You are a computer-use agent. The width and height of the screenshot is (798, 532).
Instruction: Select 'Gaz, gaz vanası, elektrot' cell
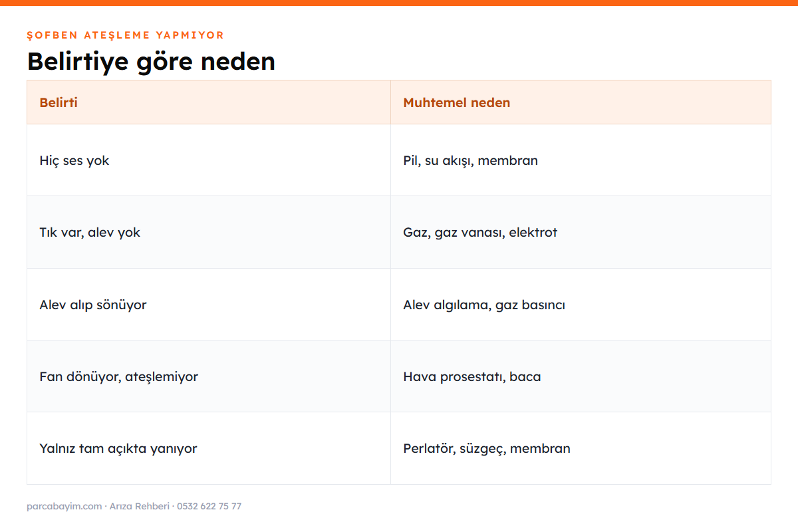click(581, 232)
